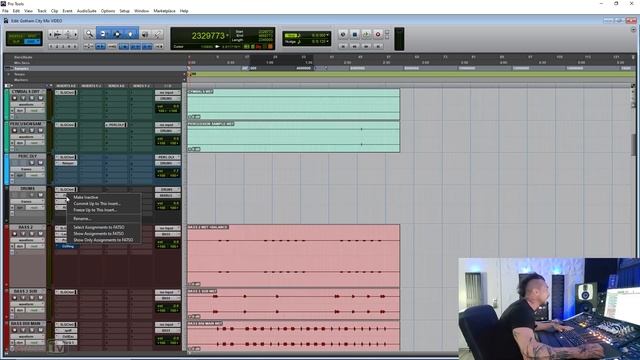Click the CYMBALS DIRT track name
640x360 pixels.
pyautogui.click(x=27, y=92)
